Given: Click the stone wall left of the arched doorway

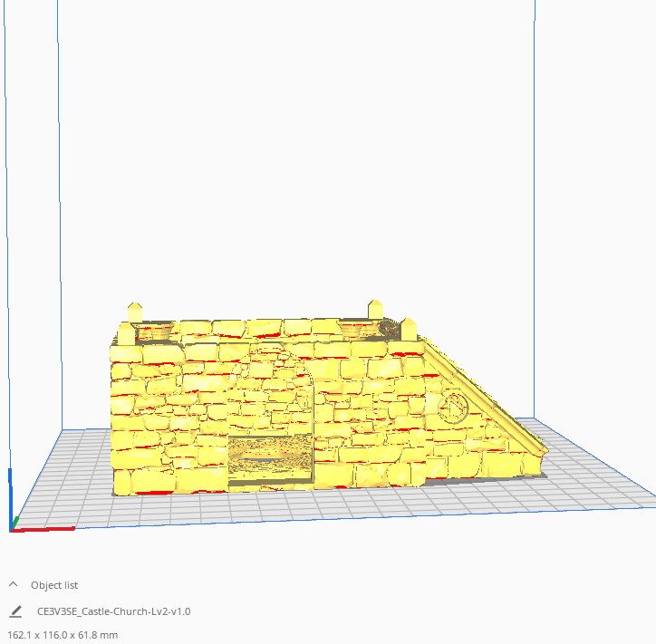Looking at the screenshot, I should click(172, 408).
